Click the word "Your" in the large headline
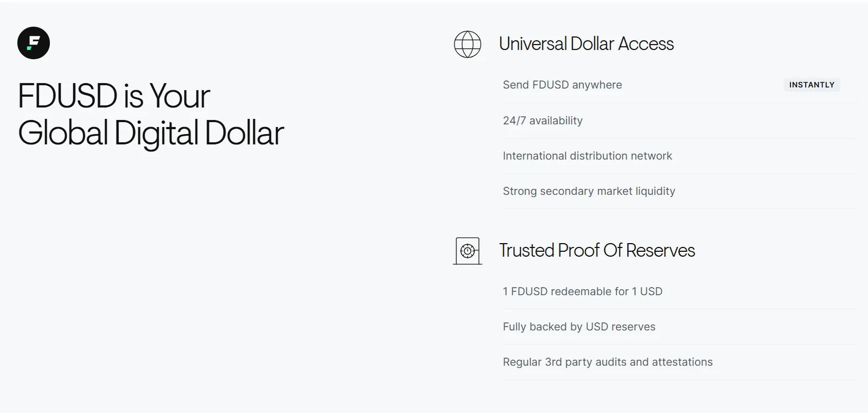This screenshot has height=413, width=868. 179,96
